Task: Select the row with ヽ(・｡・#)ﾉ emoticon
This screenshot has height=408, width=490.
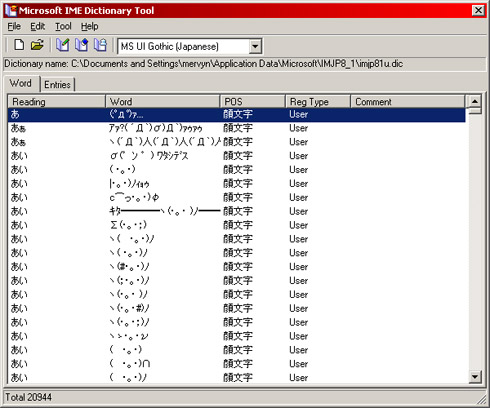Action: [x=237, y=308]
